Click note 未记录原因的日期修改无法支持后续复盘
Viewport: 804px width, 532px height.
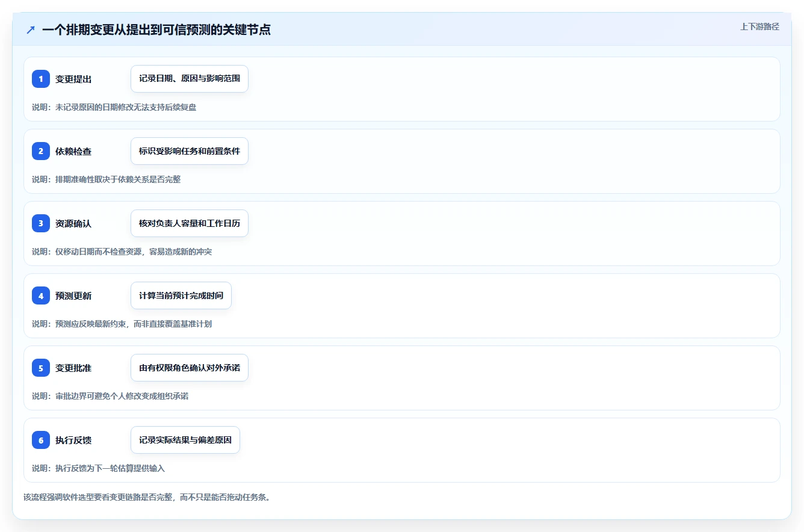click(x=126, y=107)
